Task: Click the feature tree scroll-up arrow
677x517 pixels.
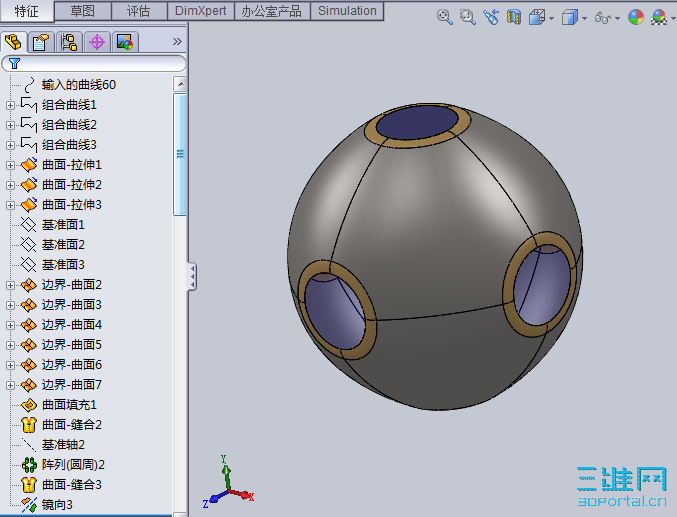Action: click(180, 84)
